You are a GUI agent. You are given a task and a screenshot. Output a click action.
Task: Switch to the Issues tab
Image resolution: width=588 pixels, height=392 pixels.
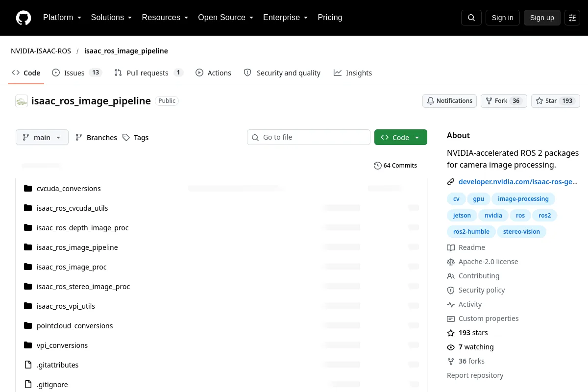click(76, 73)
